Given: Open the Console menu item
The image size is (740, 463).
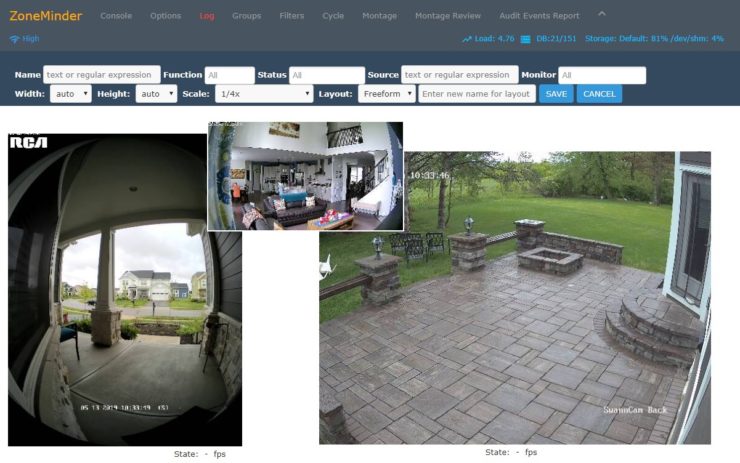Looking at the screenshot, I should point(116,16).
